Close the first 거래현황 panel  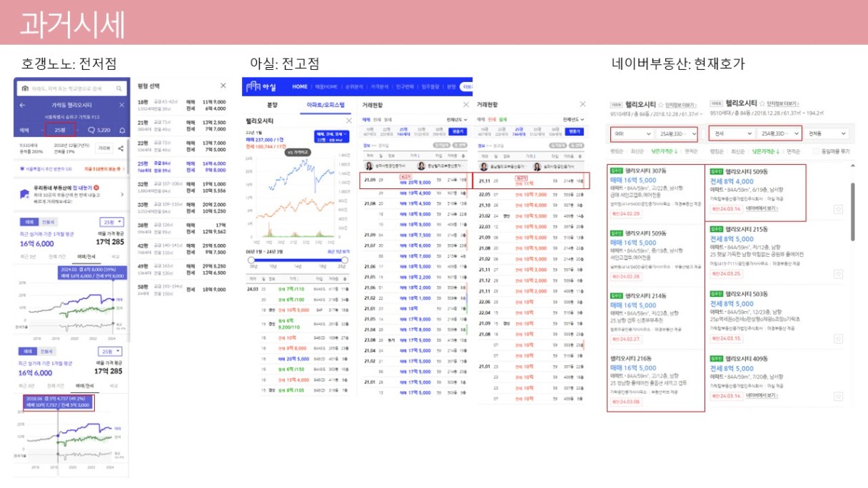467,105
